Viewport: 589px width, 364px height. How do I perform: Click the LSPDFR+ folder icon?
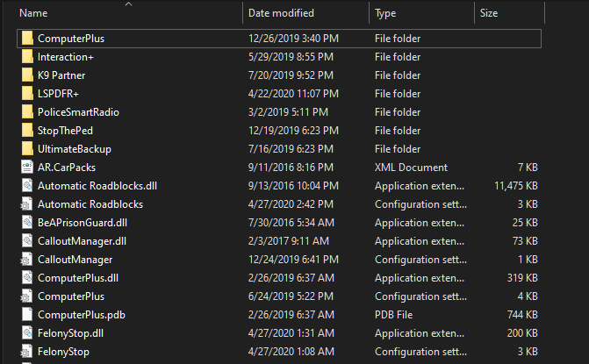27,94
